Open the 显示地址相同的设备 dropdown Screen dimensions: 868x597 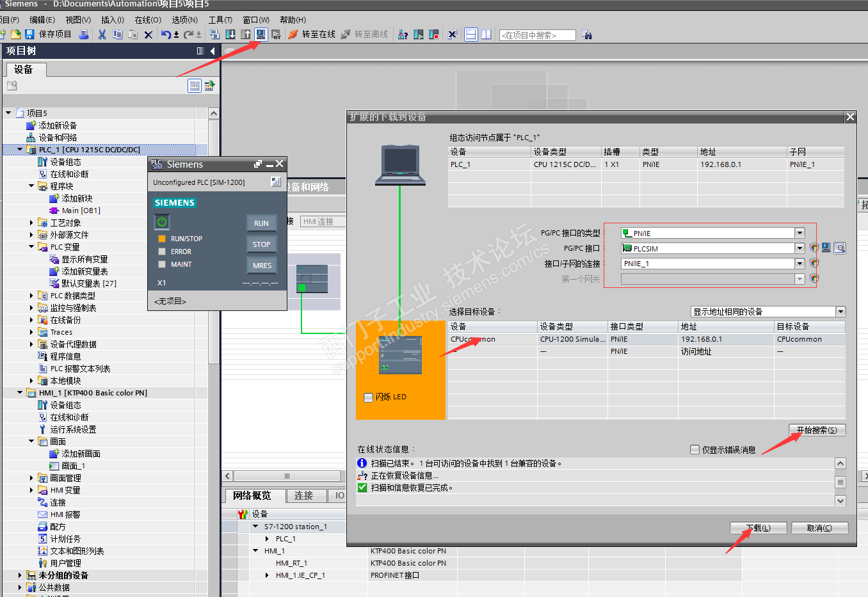[x=840, y=312]
